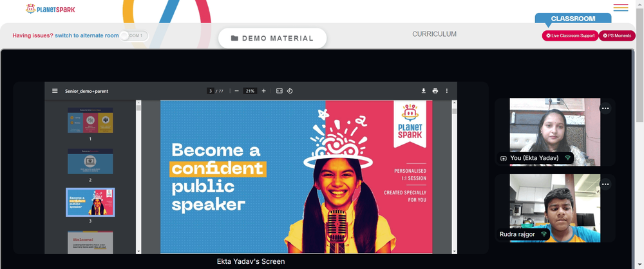This screenshot has width=644, height=269.
Task: Download the Senior_demo+parent PDF
Action: (424, 91)
